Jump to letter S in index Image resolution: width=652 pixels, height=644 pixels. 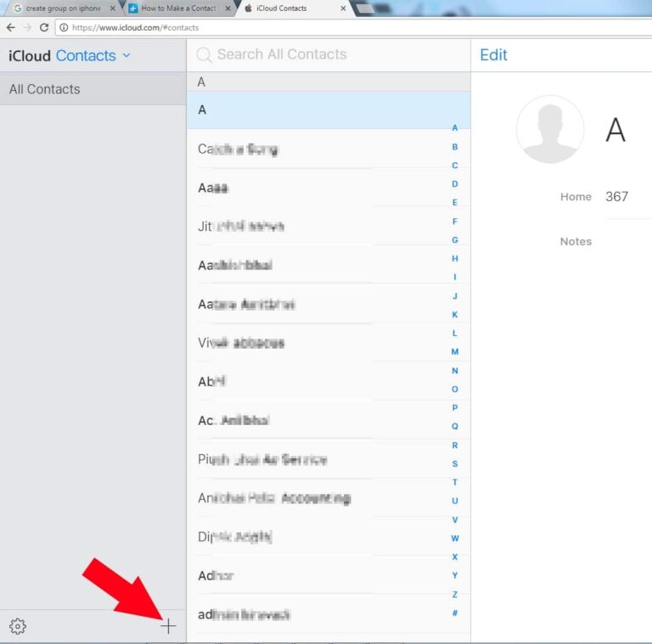[x=455, y=463]
